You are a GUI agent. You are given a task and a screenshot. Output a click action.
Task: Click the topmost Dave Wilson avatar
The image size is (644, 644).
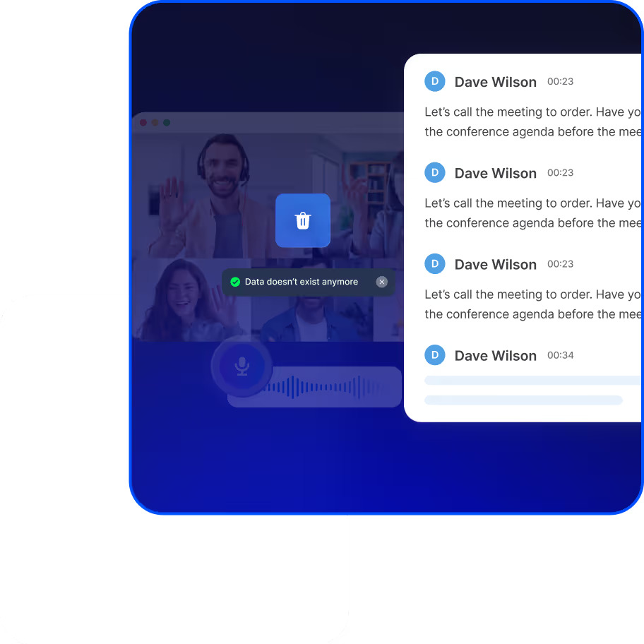coord(435,81)
